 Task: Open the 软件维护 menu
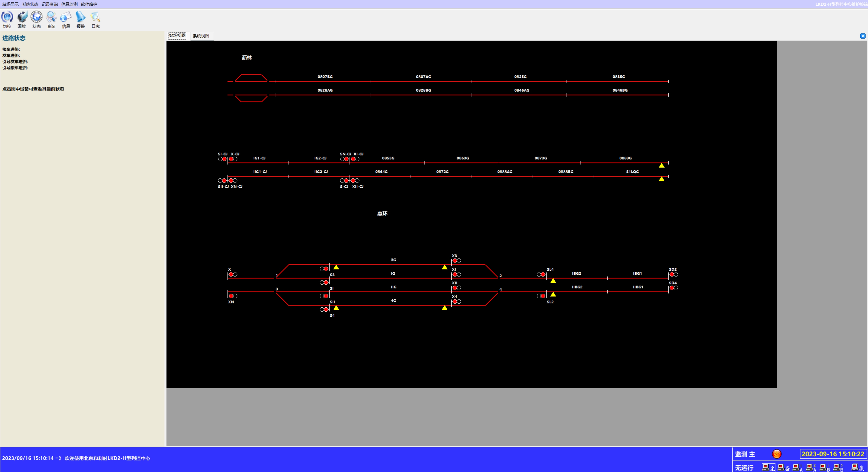pos(89,4)
